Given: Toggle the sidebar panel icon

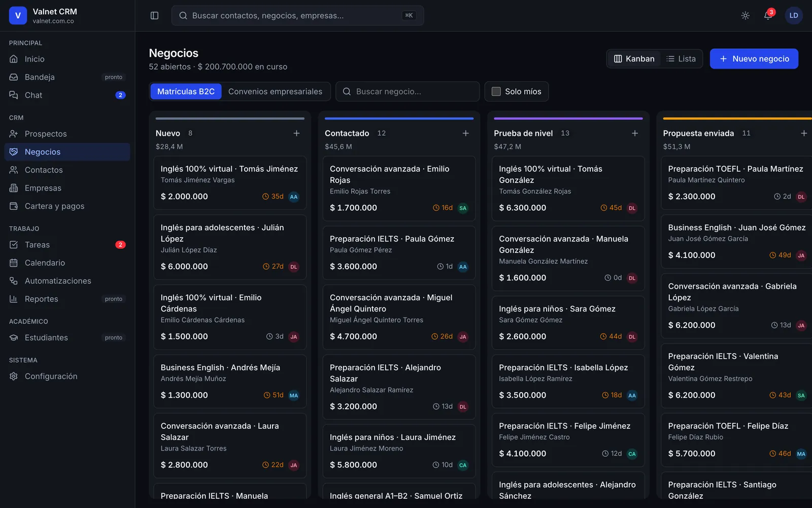Looking at the screenshot, I should tap(155, 16).
